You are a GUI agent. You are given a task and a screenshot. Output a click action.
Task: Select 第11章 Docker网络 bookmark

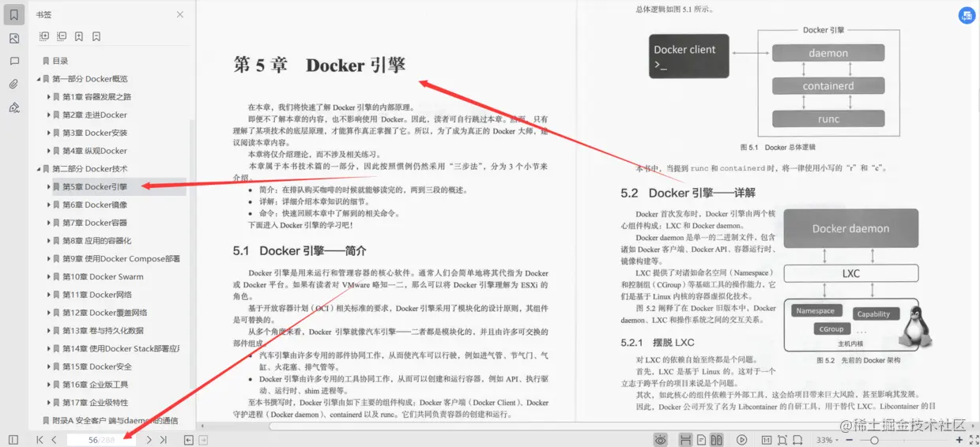coord(97,295)
